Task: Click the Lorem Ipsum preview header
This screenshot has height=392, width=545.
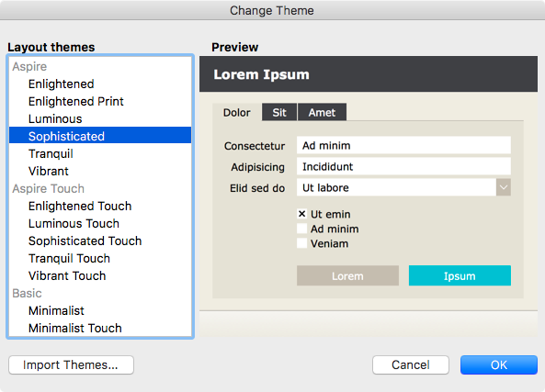Action: click(369, 74)
